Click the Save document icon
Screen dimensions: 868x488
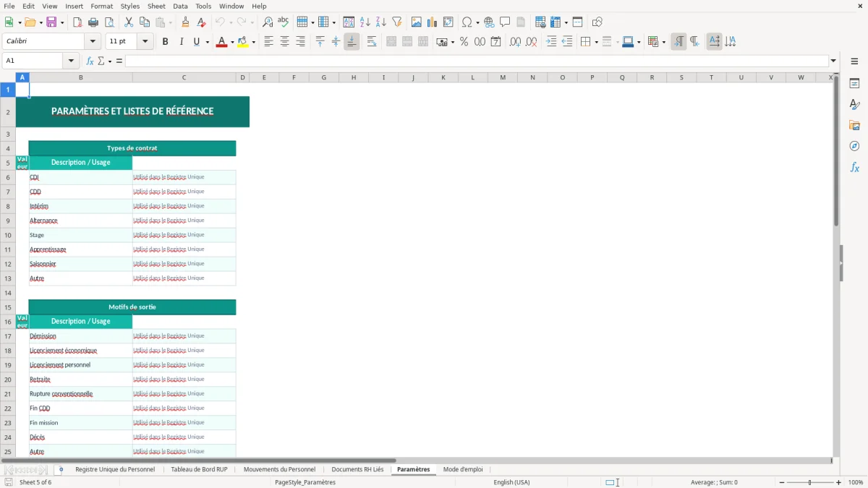(x=51, y=22)
